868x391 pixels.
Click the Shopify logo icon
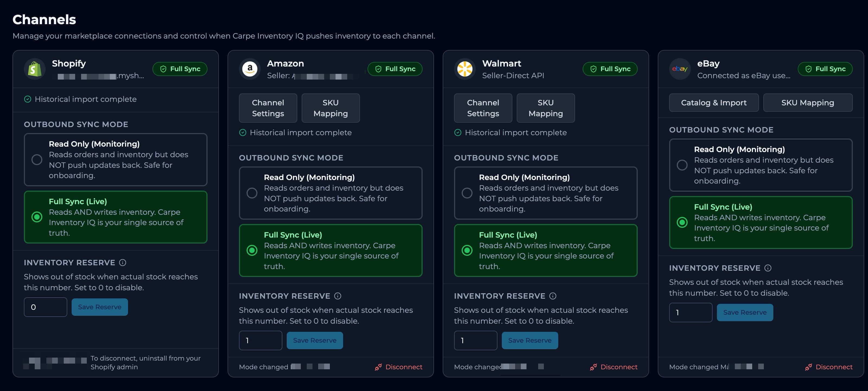[35, 69]
